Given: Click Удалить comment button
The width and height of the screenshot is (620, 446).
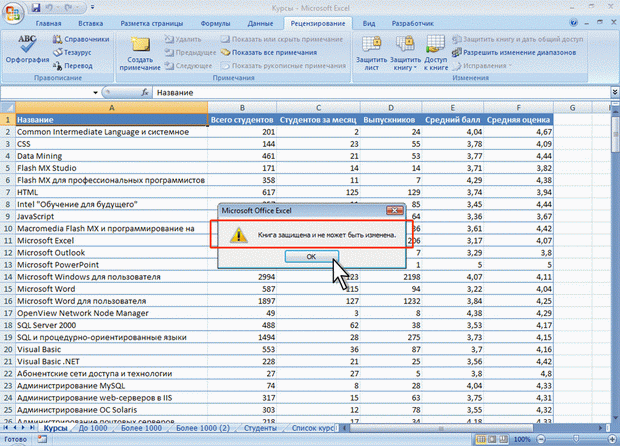Looking at the screenshot, I should pos(183,39).
